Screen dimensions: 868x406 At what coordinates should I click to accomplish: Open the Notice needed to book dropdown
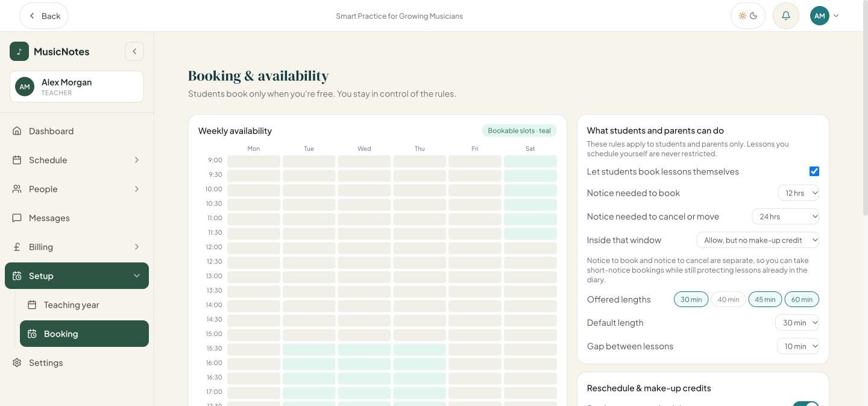[798, 193]
